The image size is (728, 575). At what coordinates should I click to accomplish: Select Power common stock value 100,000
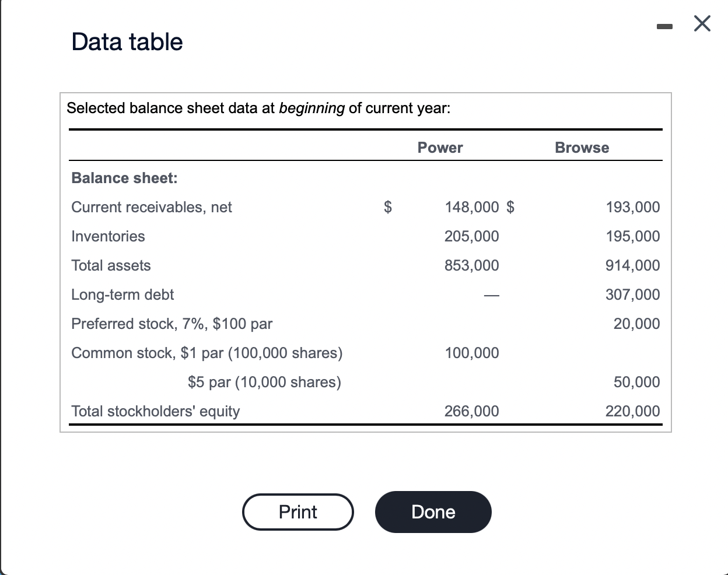pos(472,353)
